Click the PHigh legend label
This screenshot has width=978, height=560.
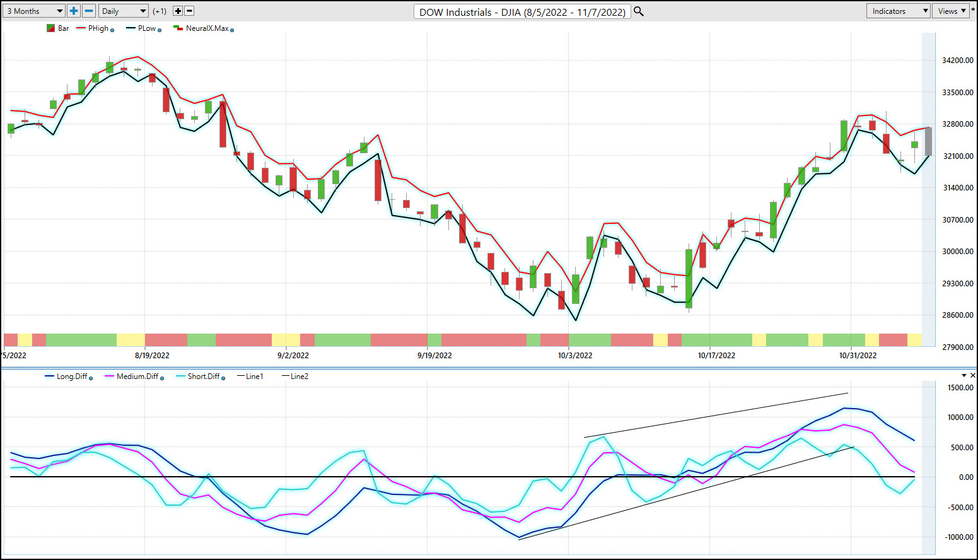point(98,28)
